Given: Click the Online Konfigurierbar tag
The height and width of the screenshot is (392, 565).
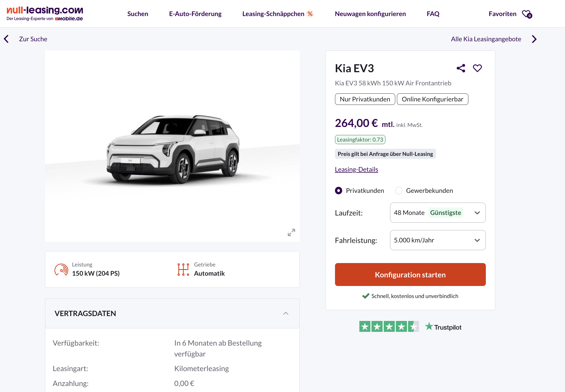Looking at the screenshot, I should click(432, 99).
